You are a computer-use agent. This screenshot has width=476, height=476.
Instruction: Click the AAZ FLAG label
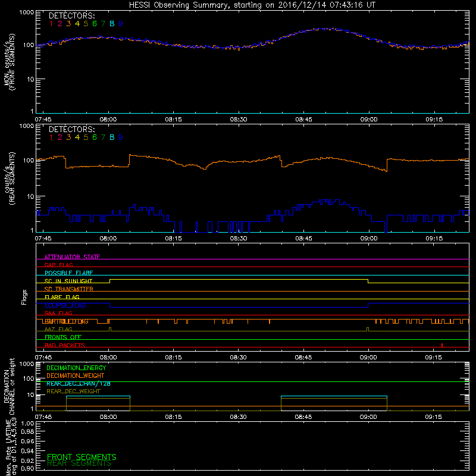coord(58,329)
